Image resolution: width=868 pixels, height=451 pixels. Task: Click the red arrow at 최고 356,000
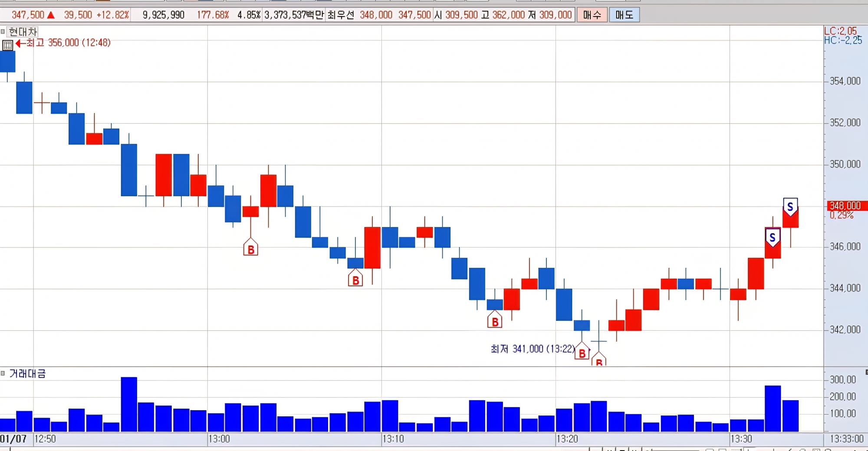point(20,43)
